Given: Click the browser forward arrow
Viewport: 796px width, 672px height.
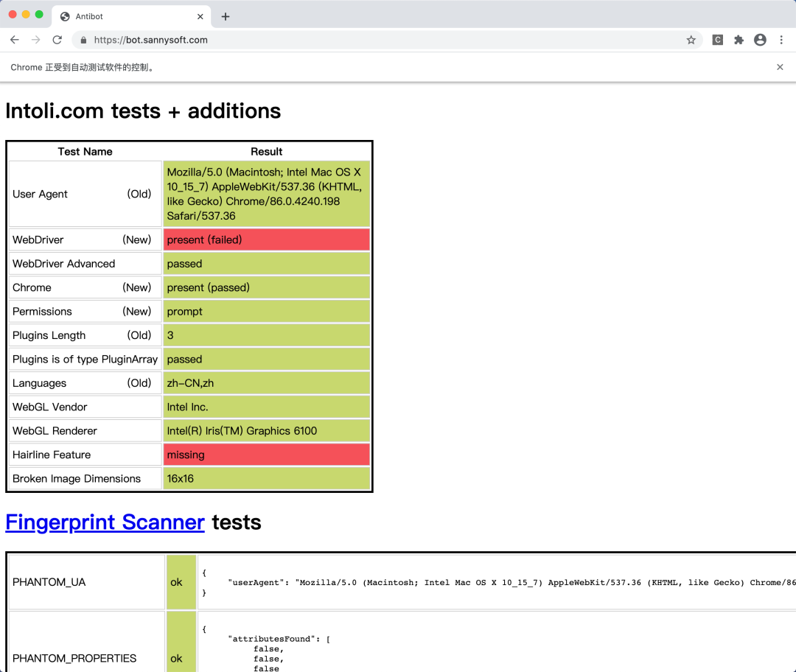Looking at the screenshot, I should (35, 40).
